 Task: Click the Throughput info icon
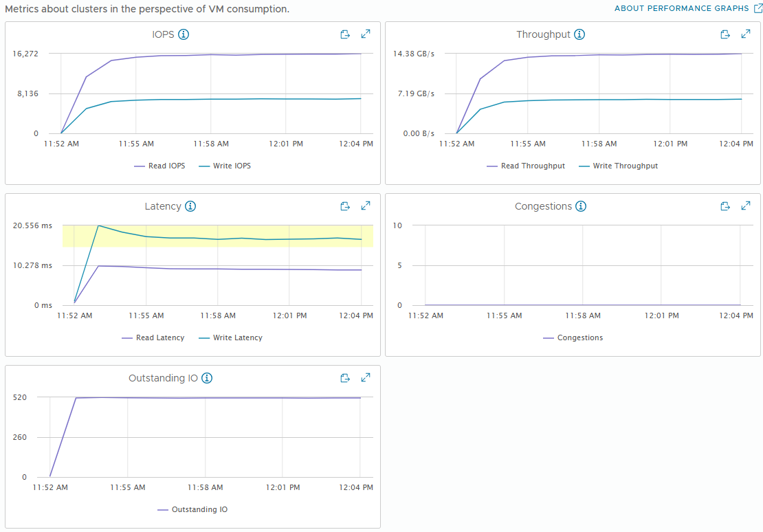(x=579, y=34)
